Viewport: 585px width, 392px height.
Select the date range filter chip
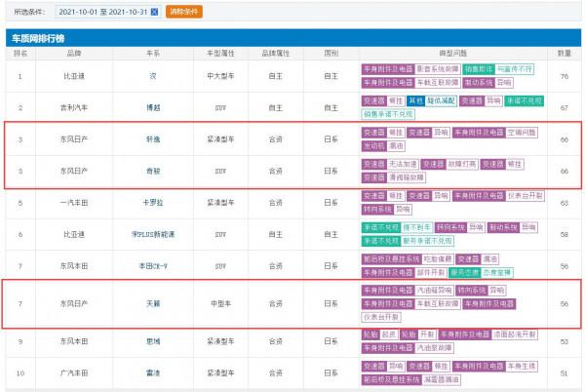(103, 12)
